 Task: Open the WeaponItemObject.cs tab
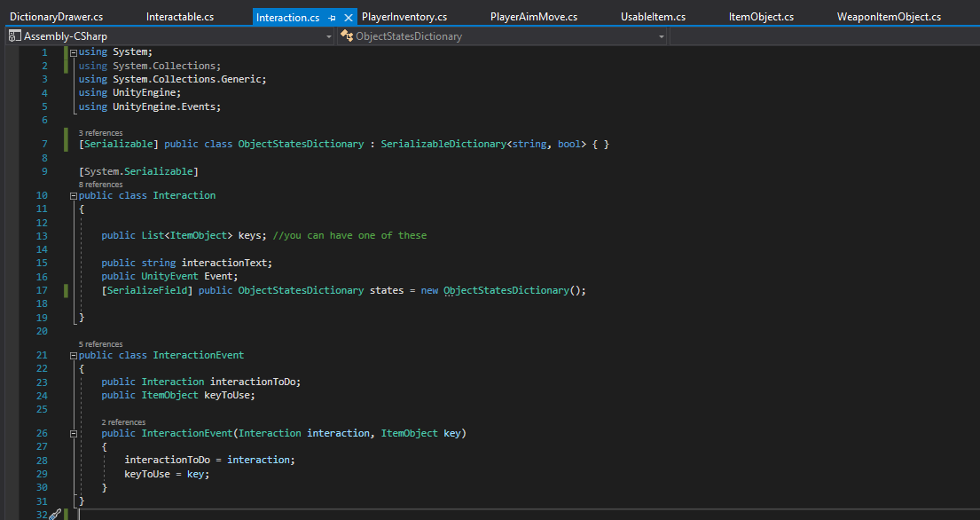pos(888,16)
